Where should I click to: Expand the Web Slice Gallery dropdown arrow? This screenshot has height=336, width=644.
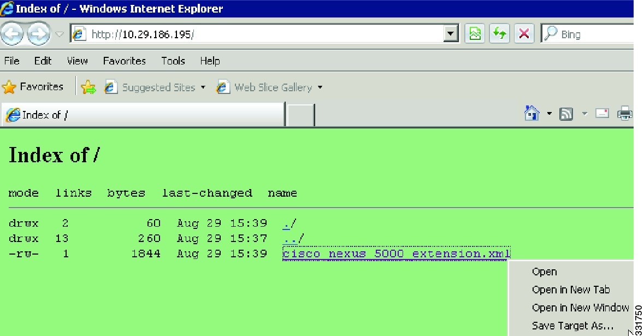click(320, 87)
